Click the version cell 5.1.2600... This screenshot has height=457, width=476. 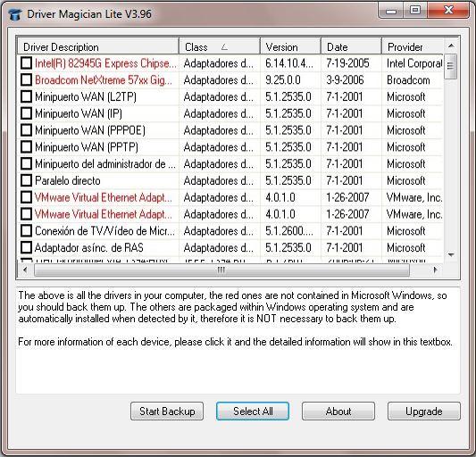(289, 231)
